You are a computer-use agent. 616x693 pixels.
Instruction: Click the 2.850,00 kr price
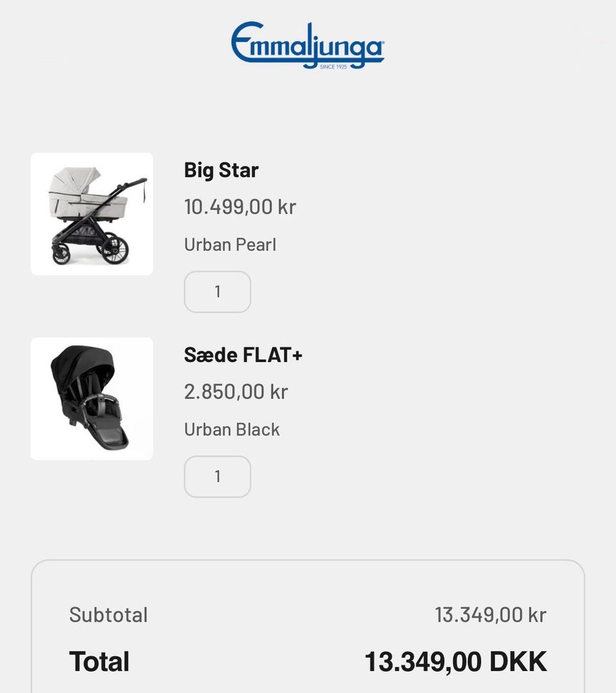click(235, 391)
